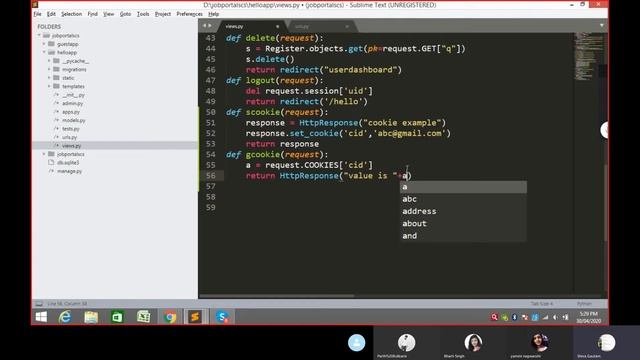Viewport: 640px width, 360px height.
Task: Open tests.py in sidebar
Action: coord(71,129)
